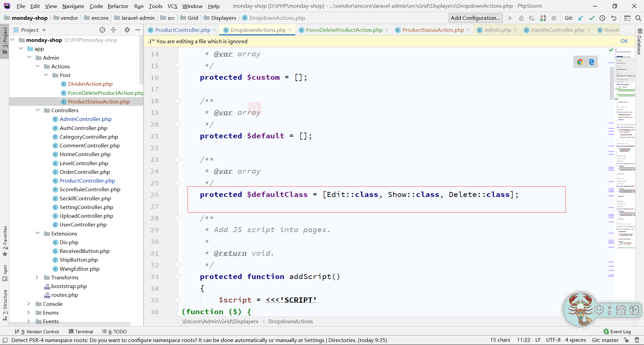Click the Event Log status icon
Viewport: 644px width, 345px height.
pos(617,332)
